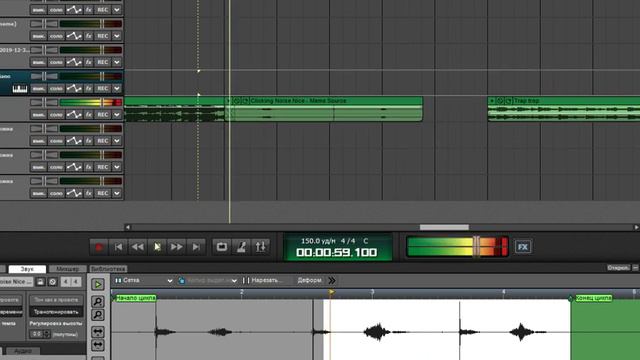Arm REC on the Clicking Noise clip's track
The width and height of the screenshot is (640, 360).
coord(102,115)
